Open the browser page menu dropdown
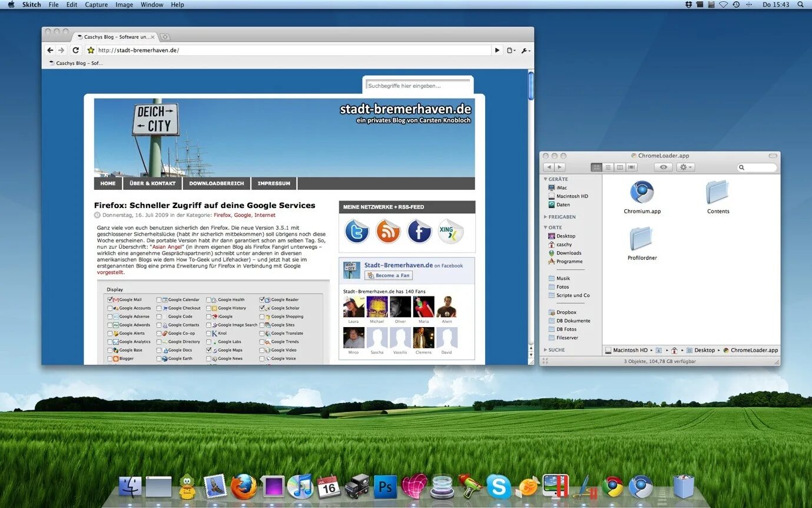 511,51
